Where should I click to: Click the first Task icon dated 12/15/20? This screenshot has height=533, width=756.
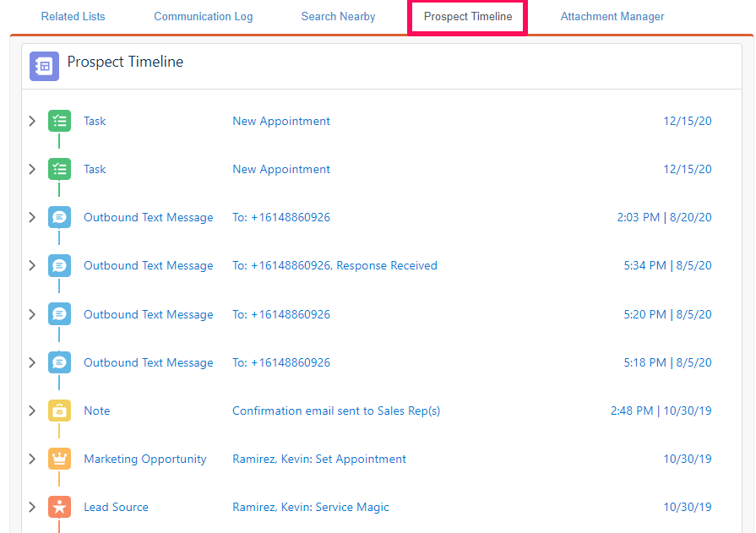(x=59, y=121)
